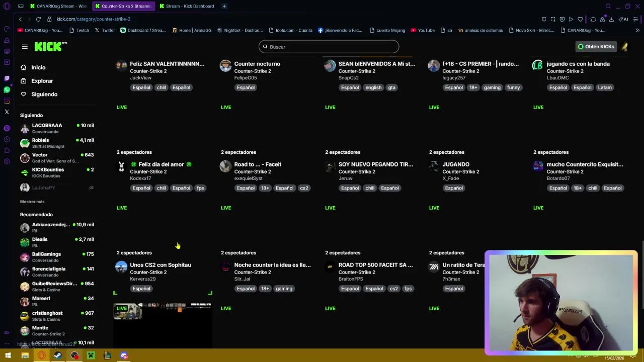
Task: Open File Explorer from the taskbar
Action: [25, 355]
